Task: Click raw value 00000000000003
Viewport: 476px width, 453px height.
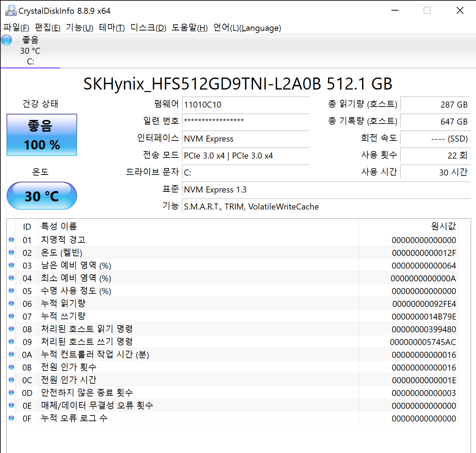Action: tap(424, 393)
